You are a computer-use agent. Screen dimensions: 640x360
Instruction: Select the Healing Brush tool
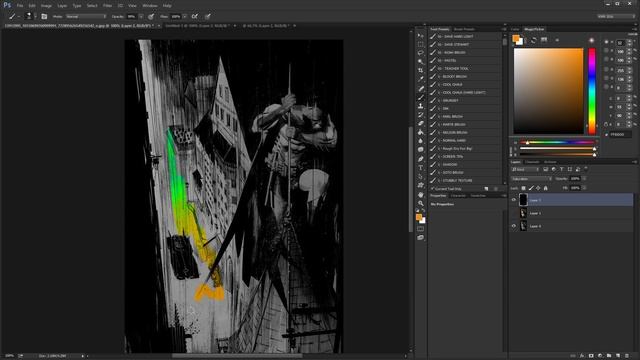pos(420,89)
